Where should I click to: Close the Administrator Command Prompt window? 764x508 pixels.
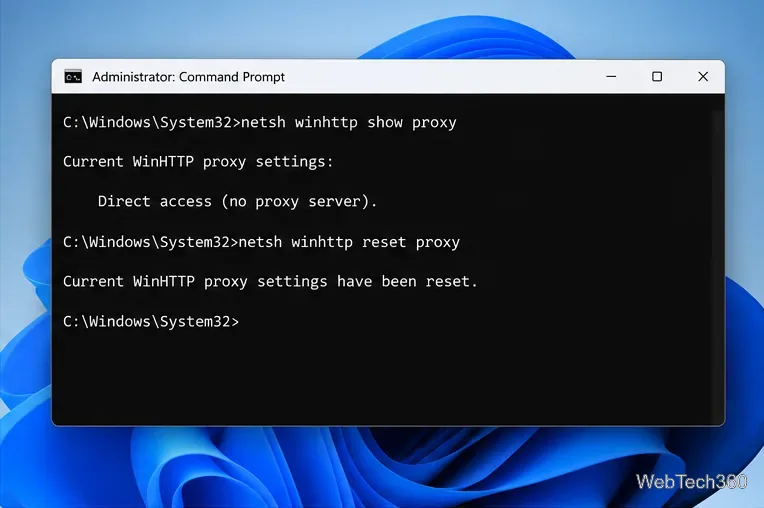(703, 76)
